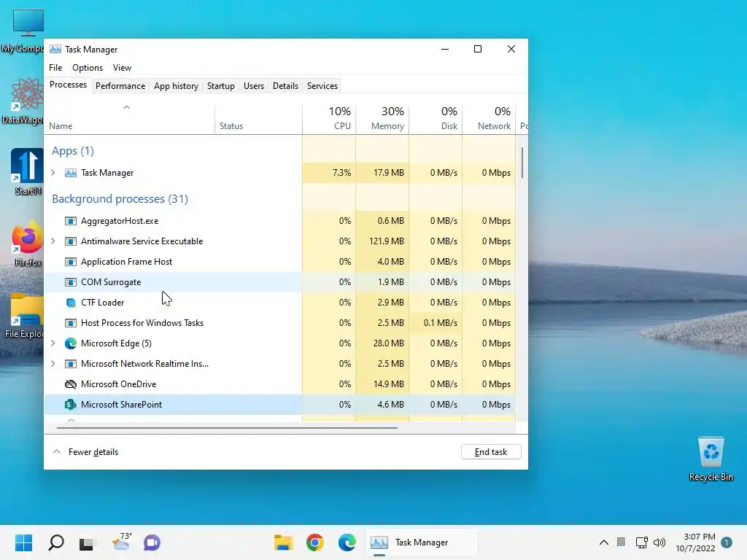Click the network tray icon
747x560 pixels.
[x=641, y=542]
